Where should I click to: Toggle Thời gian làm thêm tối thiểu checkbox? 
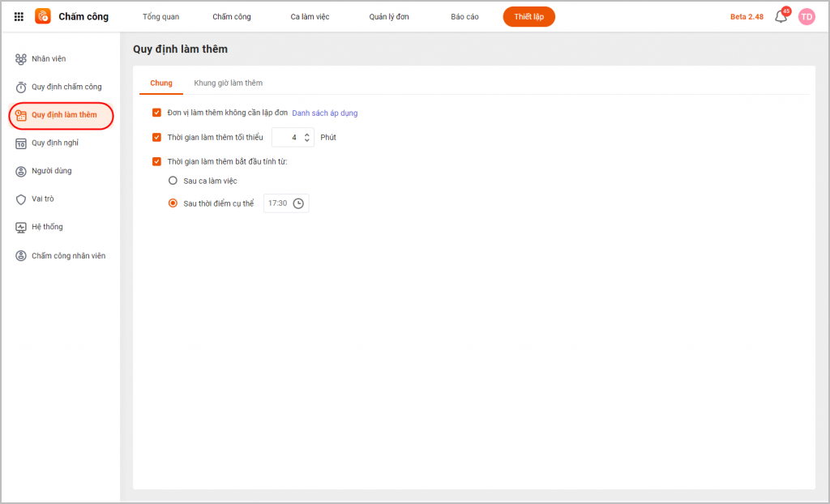[x=157, y=137]
